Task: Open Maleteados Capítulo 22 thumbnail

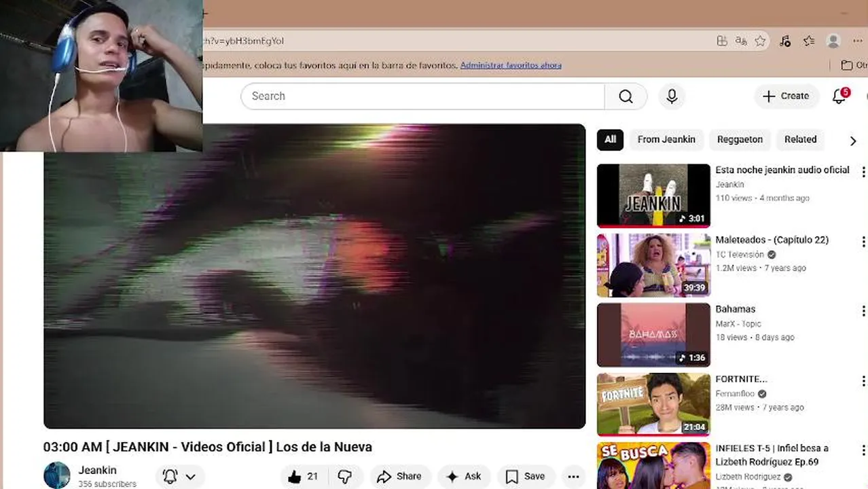Action: coord(653,266)
